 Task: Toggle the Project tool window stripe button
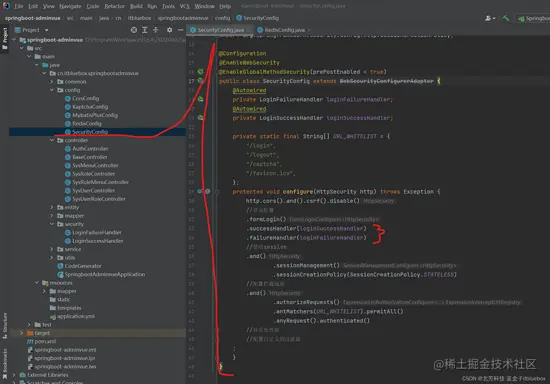pos(5,39)
